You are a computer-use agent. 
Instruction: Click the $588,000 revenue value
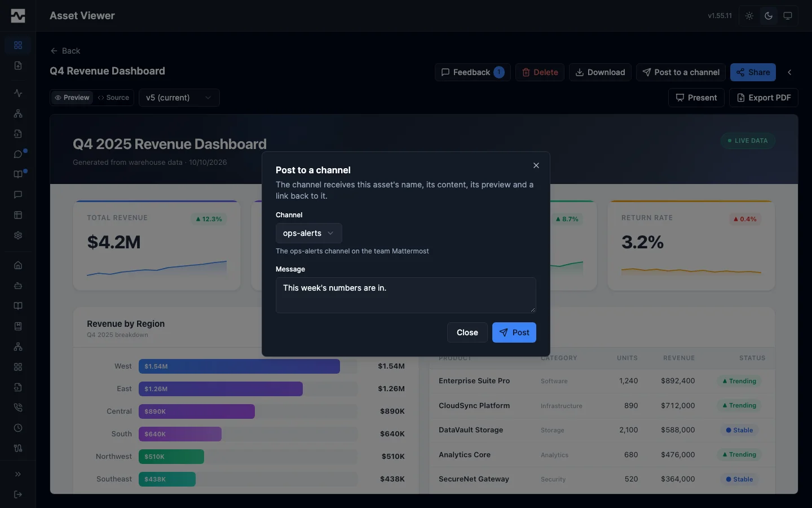point(678,430)
